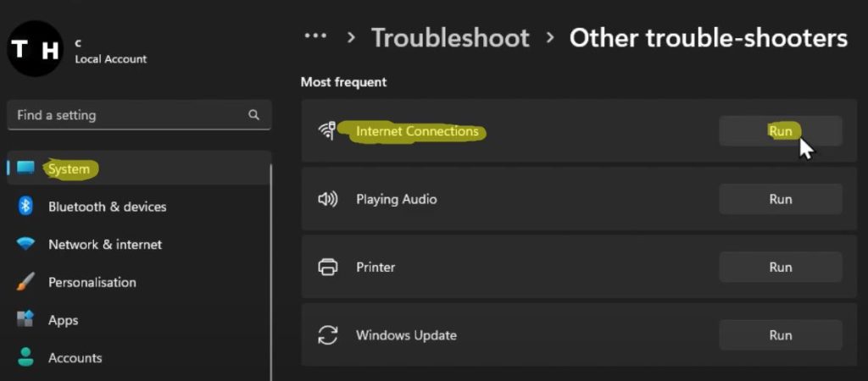Open the Apps settings category
This screenshot has width=868, height=381.
click(x=138, y=320)
